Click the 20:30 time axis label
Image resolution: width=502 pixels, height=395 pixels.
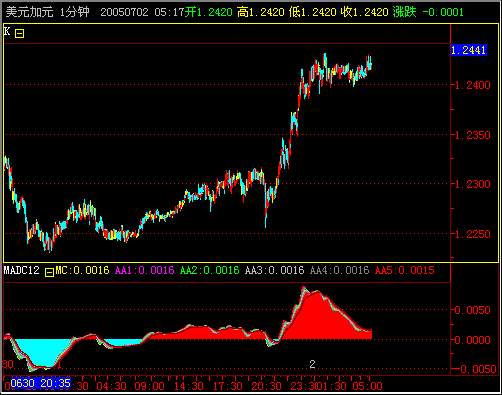click(266, 386)
